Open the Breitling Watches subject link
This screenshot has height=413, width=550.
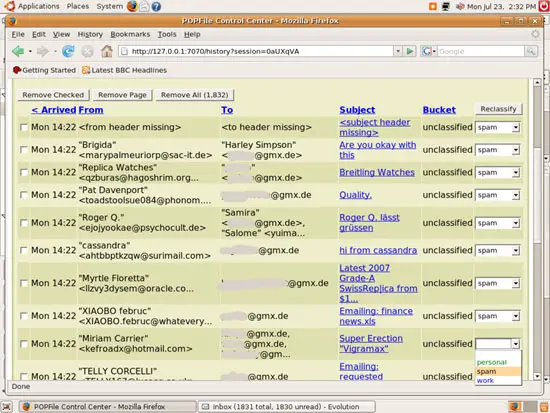(377, 172)
